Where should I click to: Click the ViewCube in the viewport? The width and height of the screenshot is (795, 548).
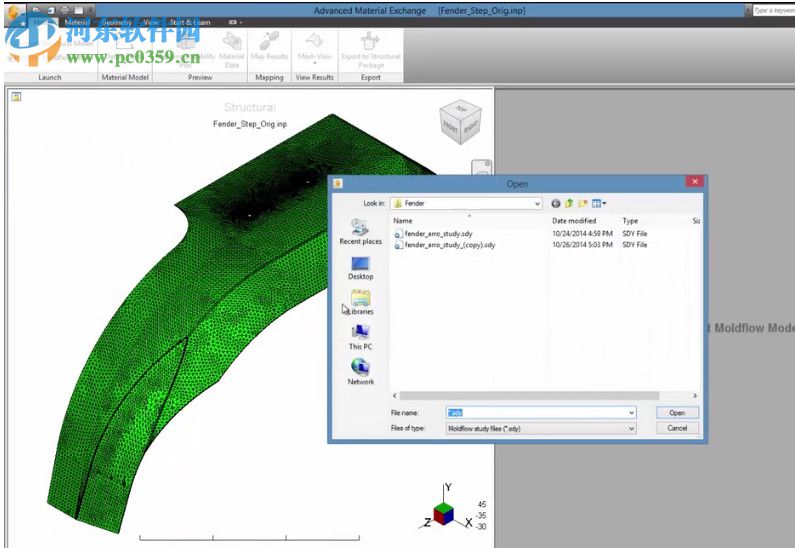[x=459, y=122]
